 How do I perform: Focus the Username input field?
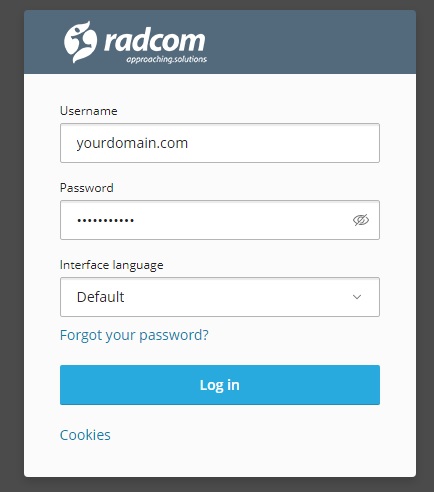pyautogui.click(x=220, y=143)
